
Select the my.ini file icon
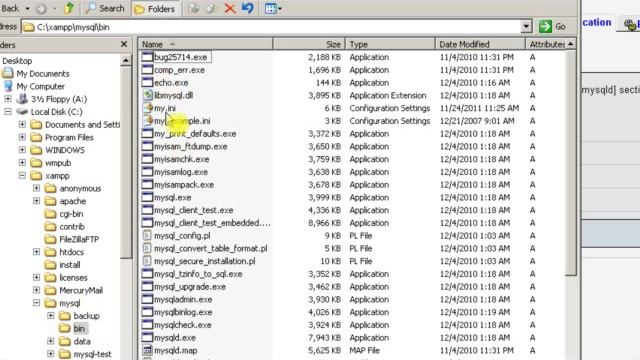147,108
